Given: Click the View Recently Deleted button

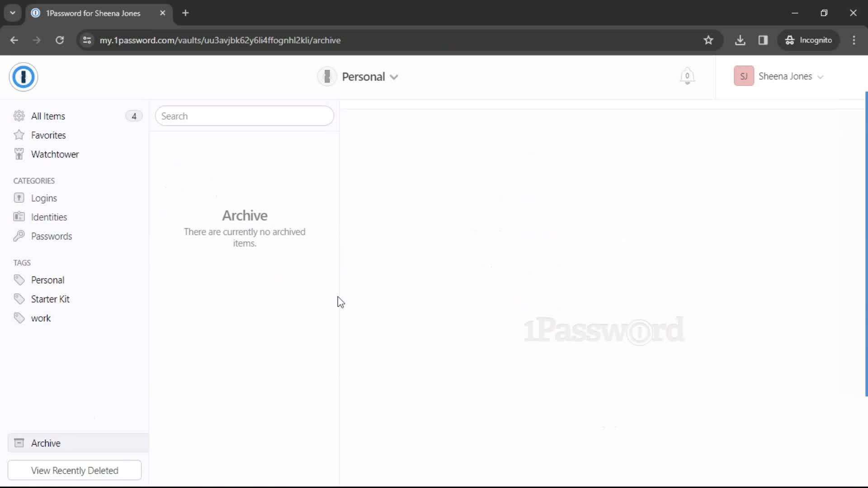Looking at the screenshot, I should point(75,471).
